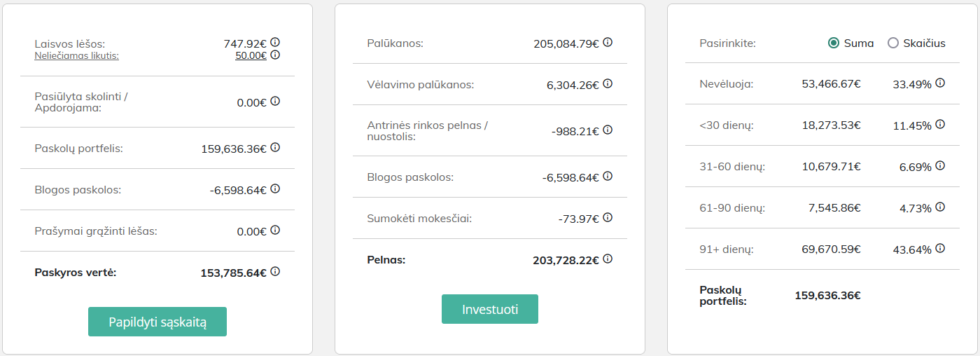This screenshot has width=980, height=356.
Task: Select the Suma radio button
Action: pos(834,43)
